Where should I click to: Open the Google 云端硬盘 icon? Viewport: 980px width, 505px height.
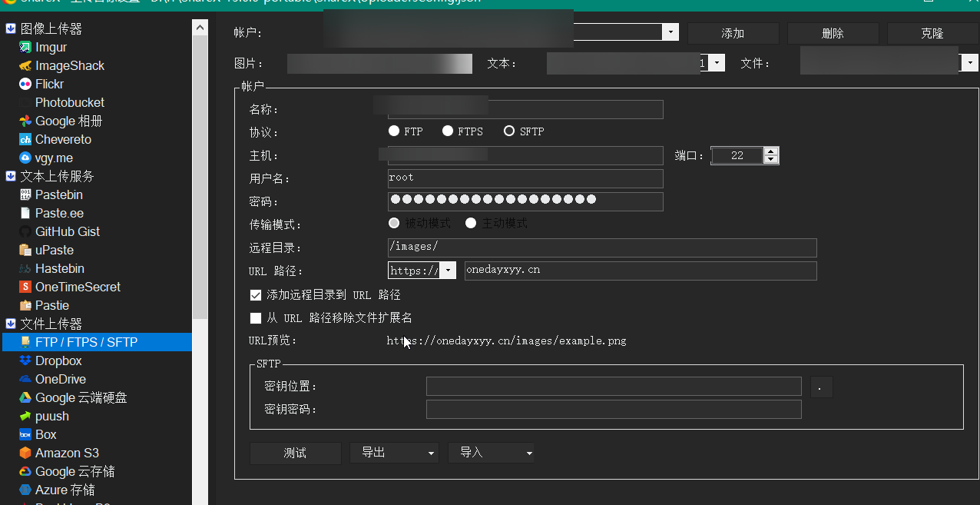coord(25,398)
